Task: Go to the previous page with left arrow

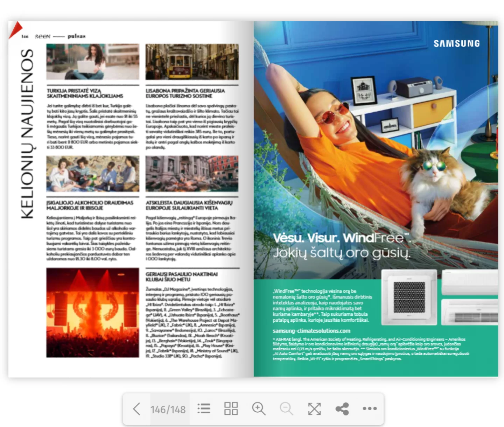Action: tap(136, 409)
